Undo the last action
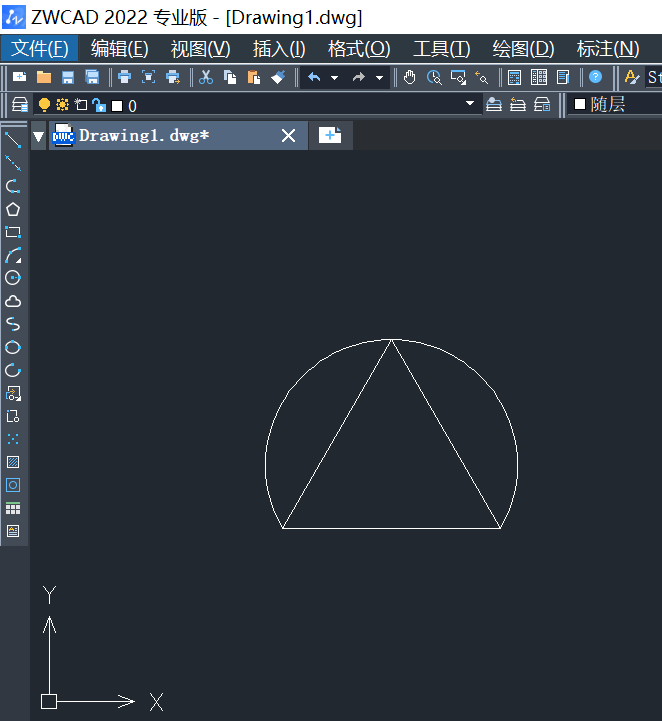Screen dimensions: 662x721 click(314, 77)
